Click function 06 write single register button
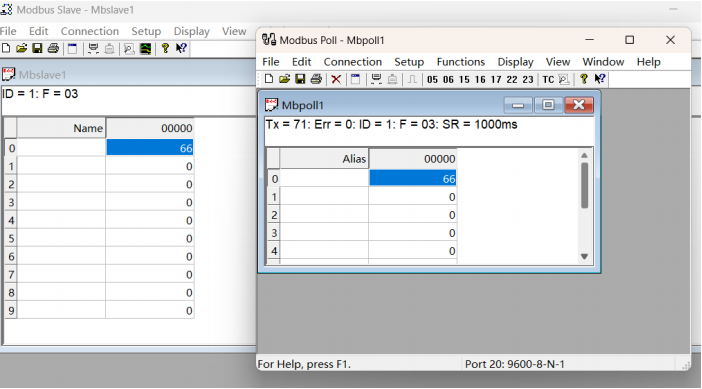Viewport: 702px width, 389px height. [x=448, y=80]
